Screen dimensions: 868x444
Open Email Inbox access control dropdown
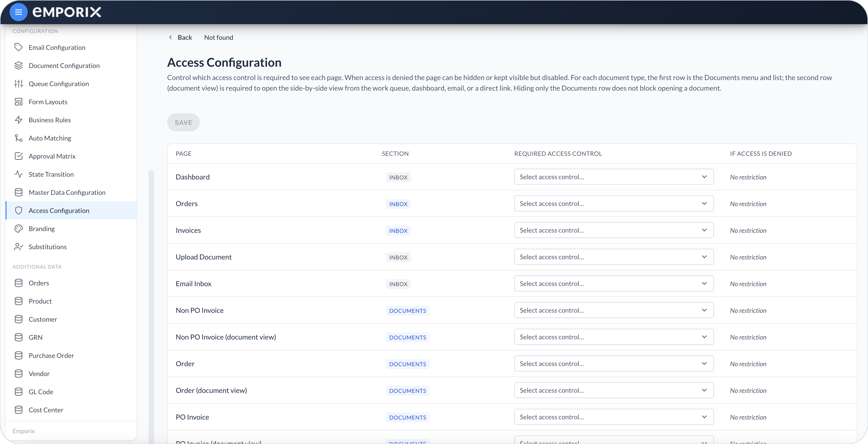[613, 284]
